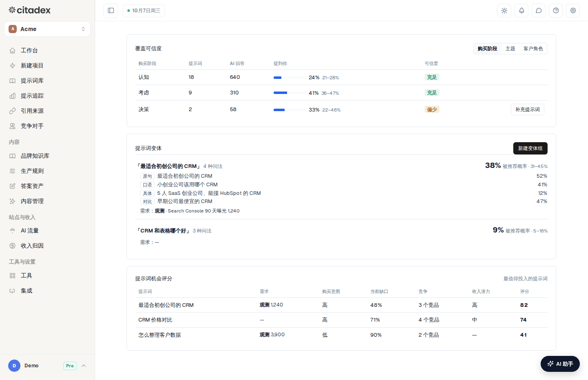Select the CRM 价格对比 prompt row
Viewport: 588px width, 380px height.
pyautogui.click(x=341, y=320)
